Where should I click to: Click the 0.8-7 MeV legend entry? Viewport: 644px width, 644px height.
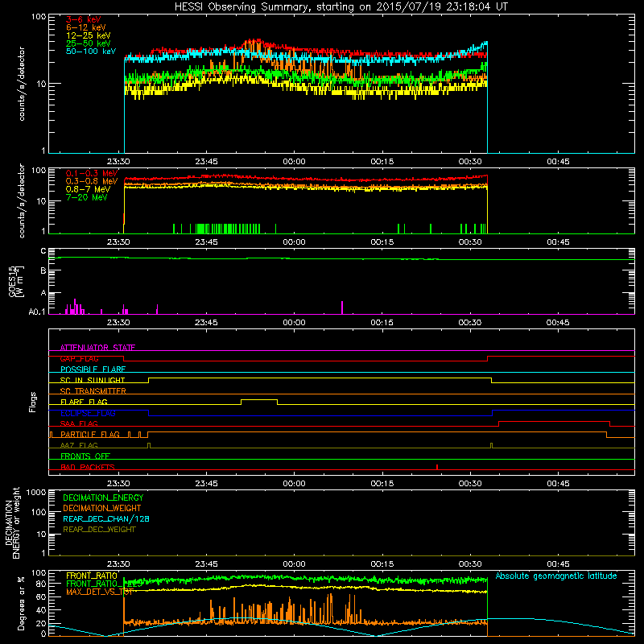pyautogui.click(x=88, y=189)
